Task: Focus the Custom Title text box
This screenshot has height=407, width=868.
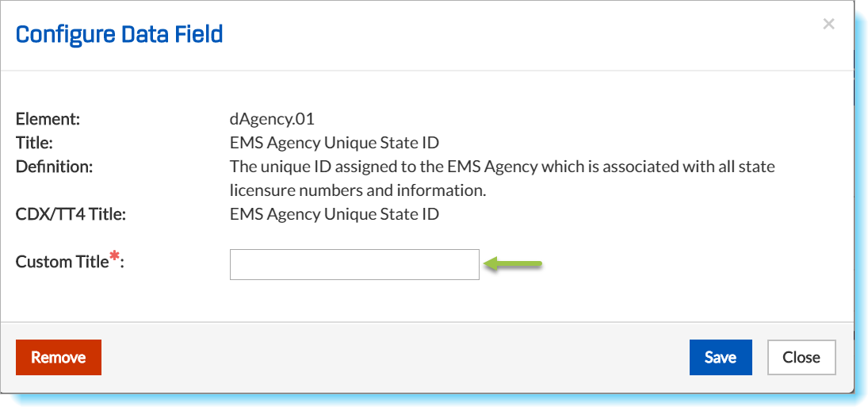Action: (x=354, y=264)
